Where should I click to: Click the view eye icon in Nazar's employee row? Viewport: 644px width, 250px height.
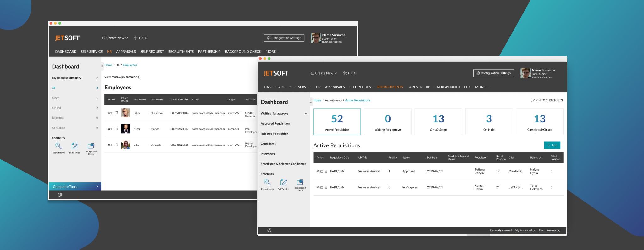109,129
